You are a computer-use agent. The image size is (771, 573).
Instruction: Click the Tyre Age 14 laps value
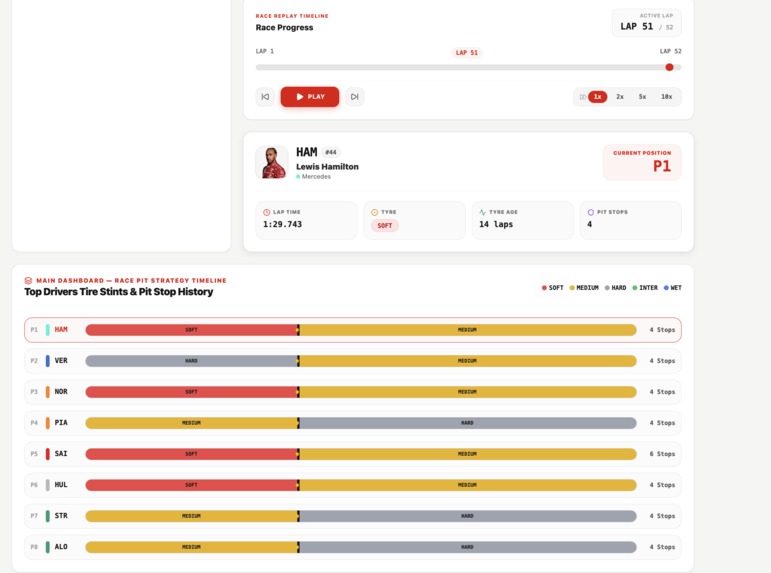click(496, 224)
